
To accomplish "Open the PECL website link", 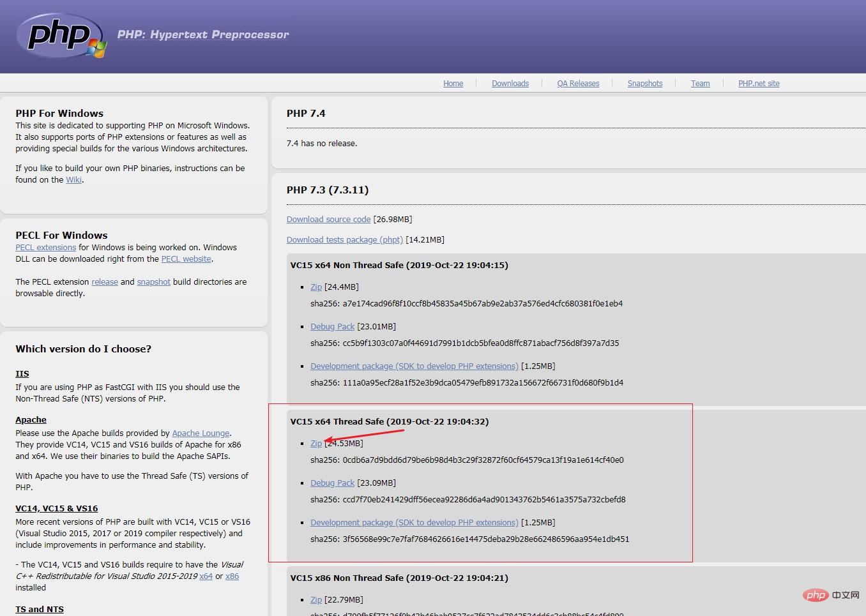I will tap(186, 259).
